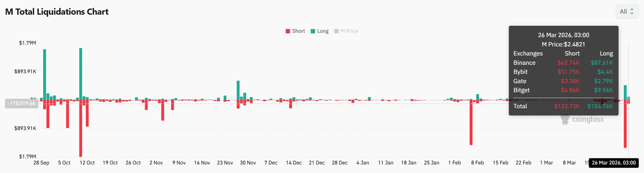644x173 pixels.
Task: Click the large red short bar before 8 Feb
Action: point(471,122)
